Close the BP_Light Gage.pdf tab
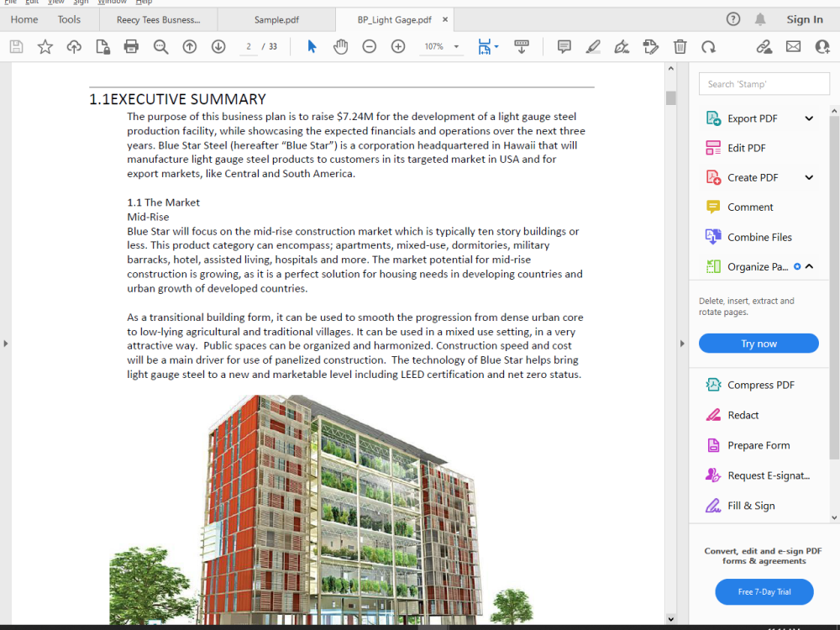Viewport: 840px width, 630px height. (445, 19)
